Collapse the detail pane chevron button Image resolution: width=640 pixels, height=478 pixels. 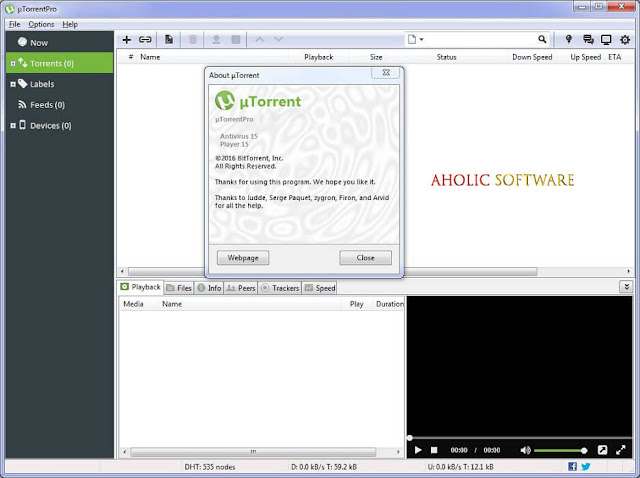click(626, 287)
